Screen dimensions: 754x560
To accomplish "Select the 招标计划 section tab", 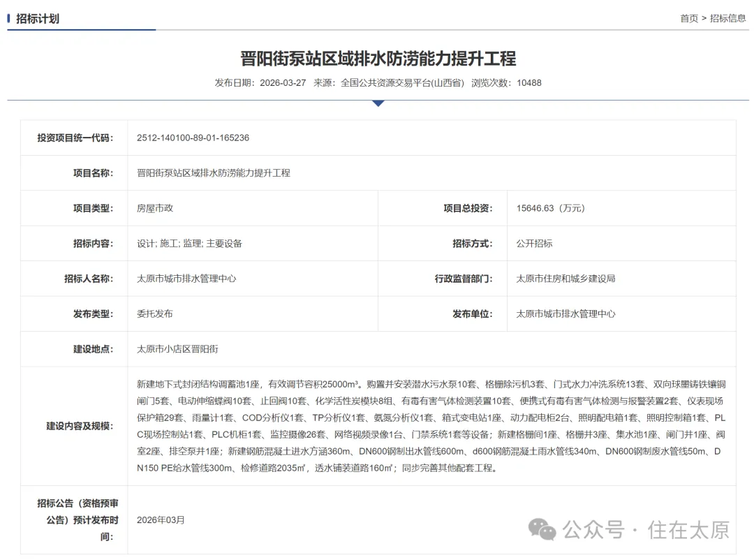I will 38,19.
